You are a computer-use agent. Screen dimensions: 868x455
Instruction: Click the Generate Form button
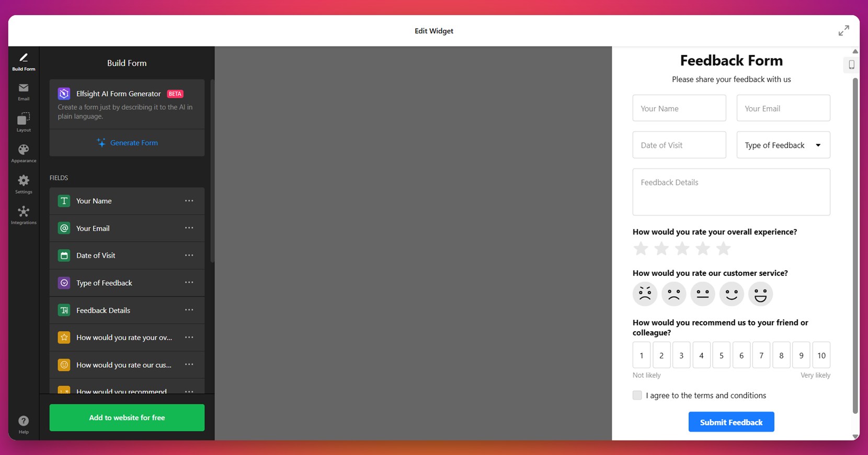[x=127, y=143]
